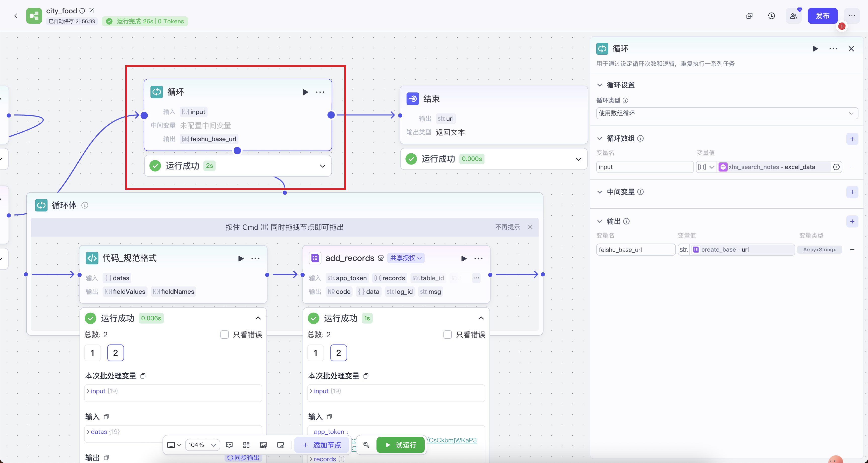
Task: Collapse the 循环数组 section
Action: click(600, 139)
